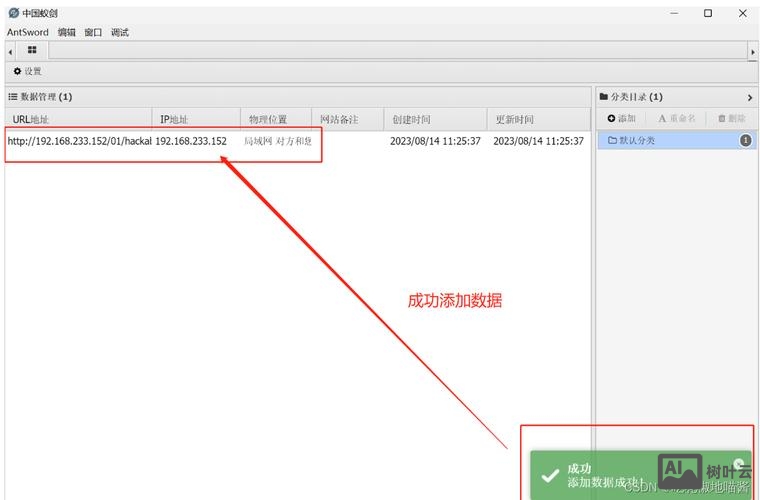Click the 更新时间 column header
The image size is (760, 500).
click(x=538, y=119)
